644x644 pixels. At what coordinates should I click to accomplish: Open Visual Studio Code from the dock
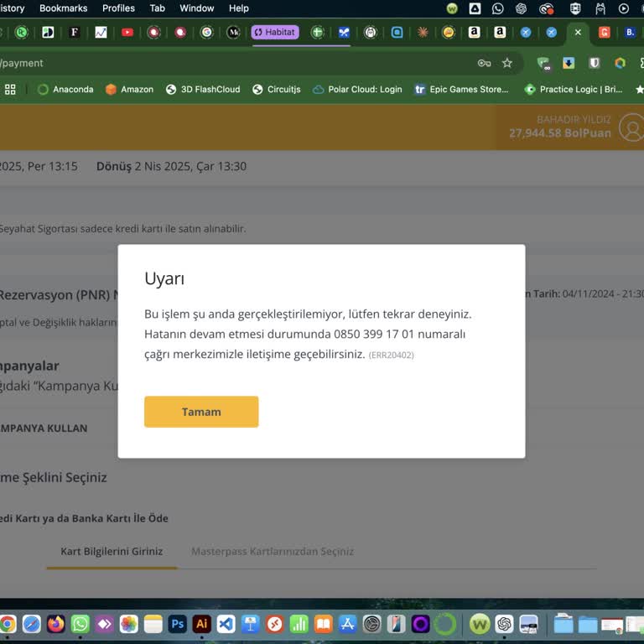tap(226, 624)
